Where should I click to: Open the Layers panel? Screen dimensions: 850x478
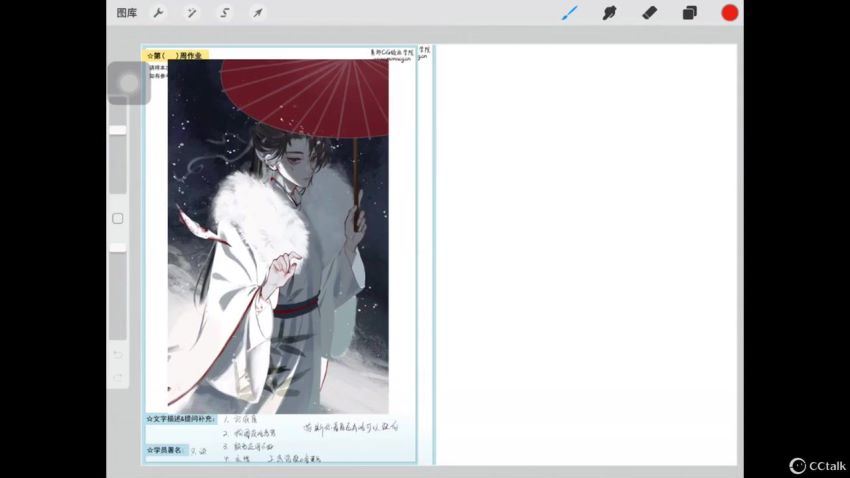(690, 12)
